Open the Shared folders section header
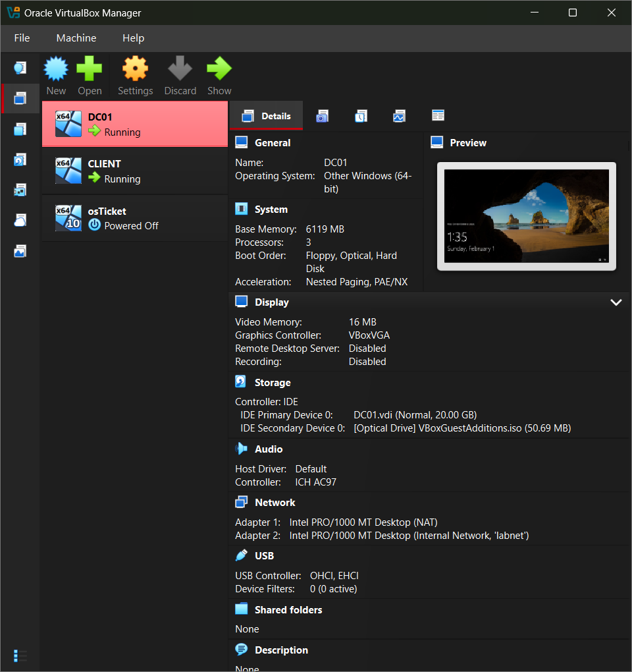The height and width of the screenshot is (672, 632). pos(288,610)
